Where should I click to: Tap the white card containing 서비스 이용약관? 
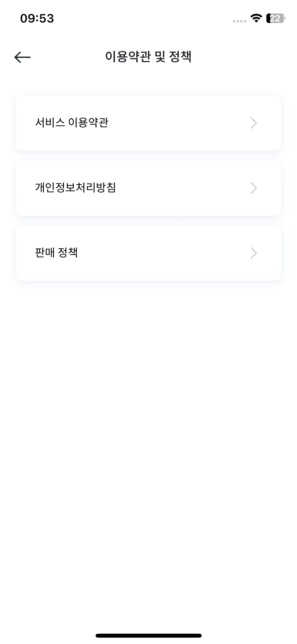point(148,123)
